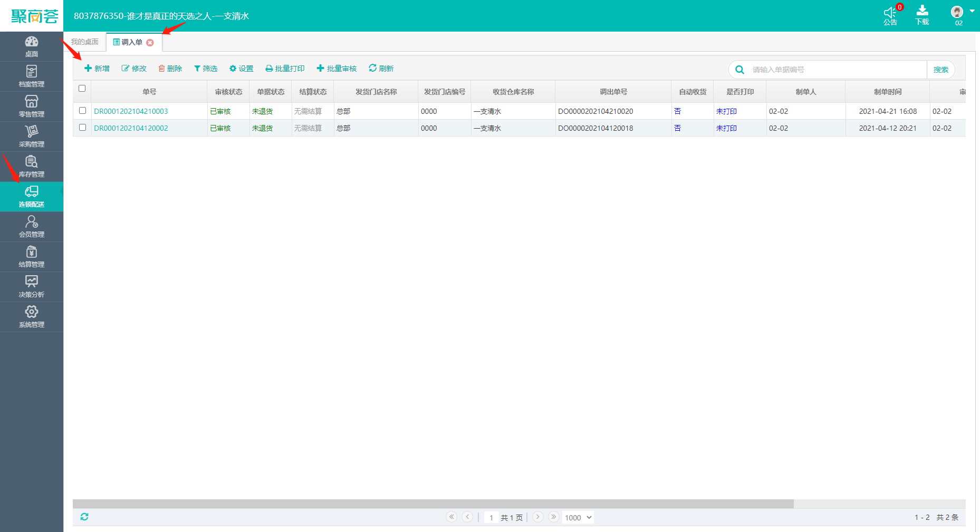Click the user avatar icon

(957, 12)
